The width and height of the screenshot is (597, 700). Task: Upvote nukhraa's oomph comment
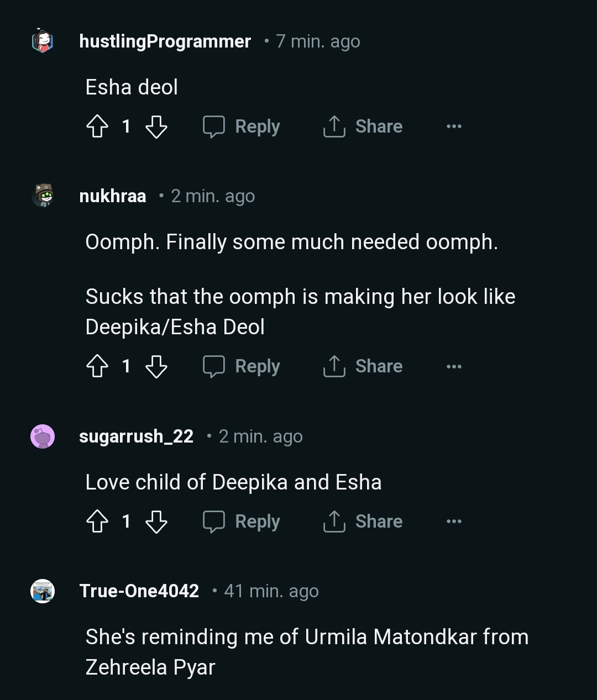click(97, 366)
